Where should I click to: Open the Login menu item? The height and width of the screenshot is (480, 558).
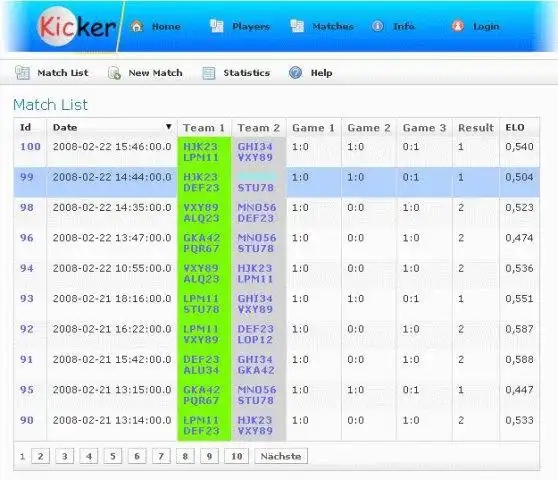486,27
